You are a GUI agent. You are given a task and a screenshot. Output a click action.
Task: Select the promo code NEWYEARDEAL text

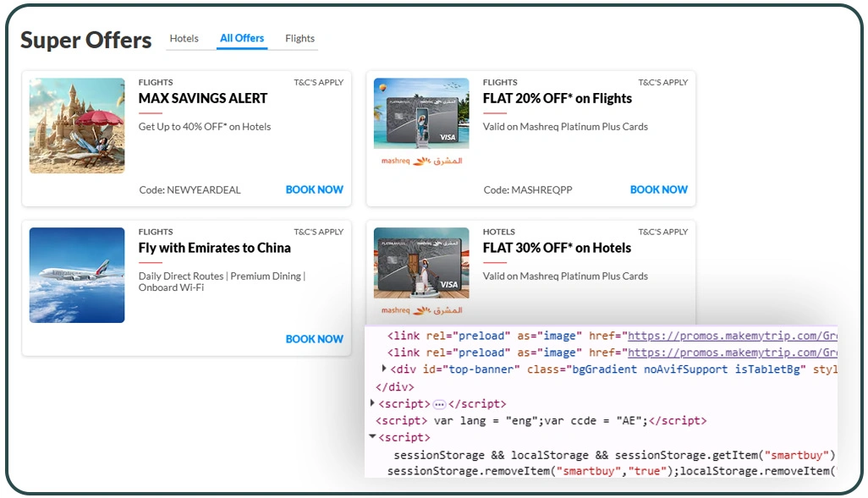188,190
